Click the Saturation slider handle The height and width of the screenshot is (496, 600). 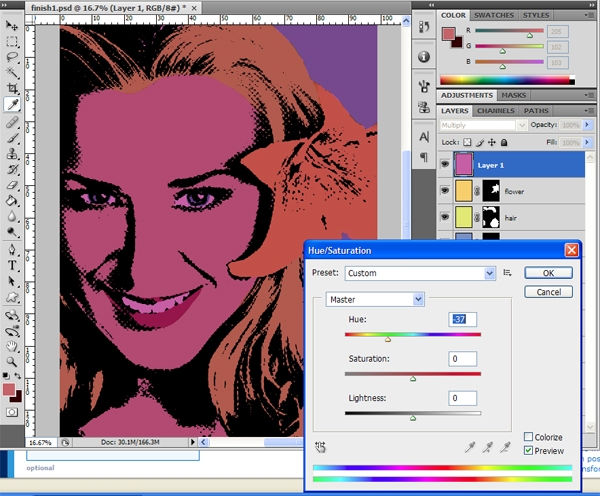[413, 379]
